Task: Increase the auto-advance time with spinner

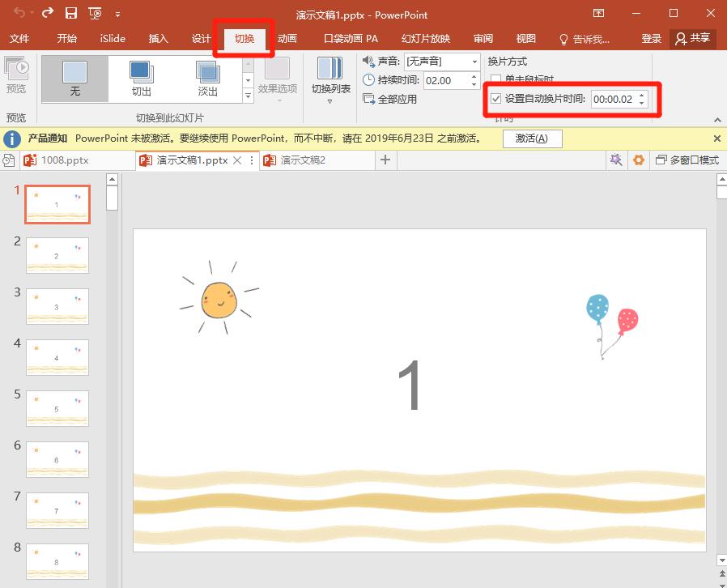Action: 642,96
